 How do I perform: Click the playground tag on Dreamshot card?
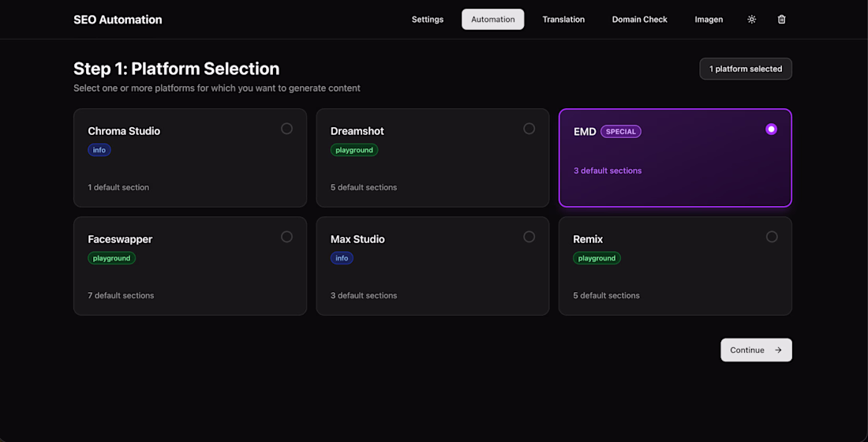coord(354,150)
